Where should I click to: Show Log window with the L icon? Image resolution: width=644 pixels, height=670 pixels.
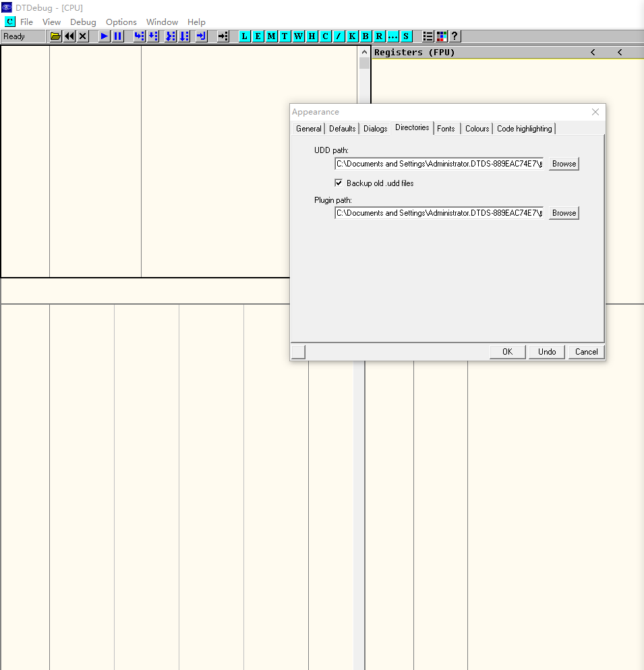coord(244,36)
